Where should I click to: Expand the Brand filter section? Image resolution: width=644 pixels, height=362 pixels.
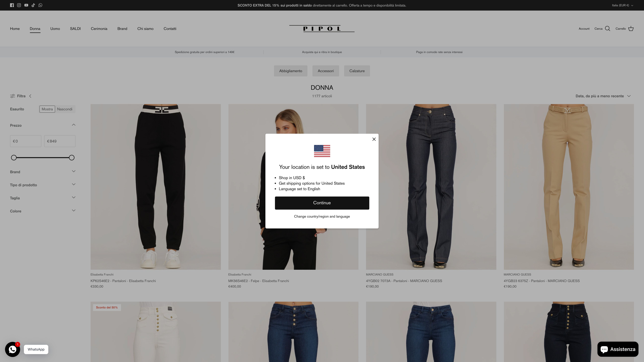pos(43,172)
